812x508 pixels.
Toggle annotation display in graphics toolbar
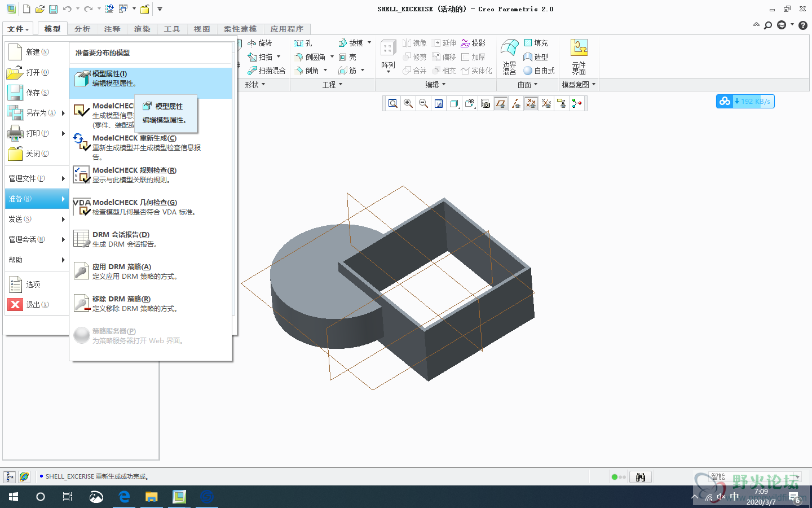[x=562, y=103]
